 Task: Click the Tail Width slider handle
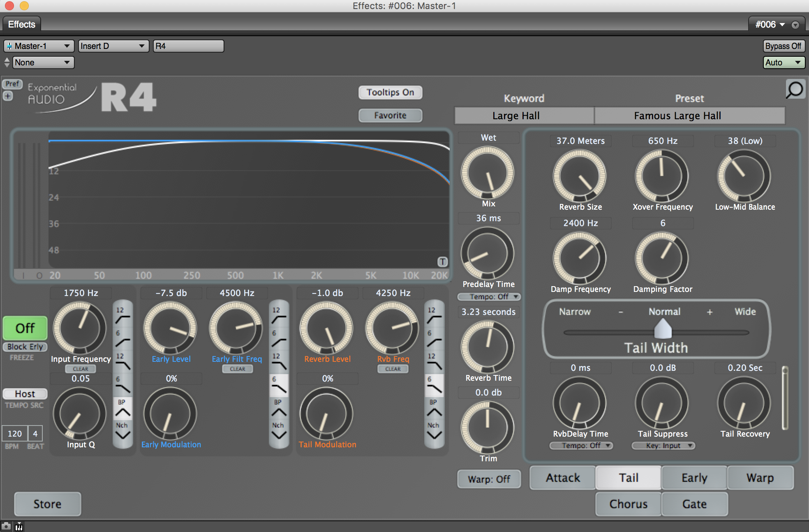pyautogui.click(x=663, y=328)
